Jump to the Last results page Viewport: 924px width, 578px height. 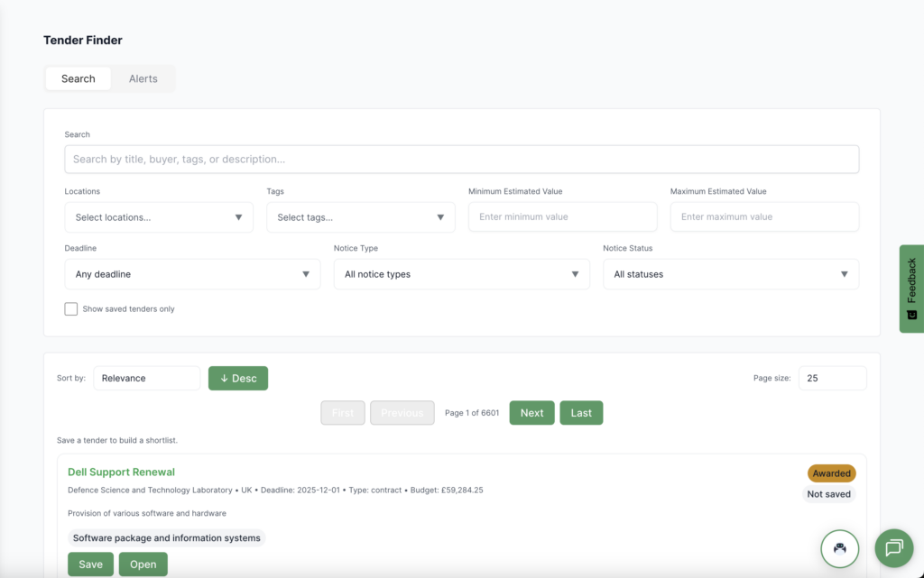[581, 413]
